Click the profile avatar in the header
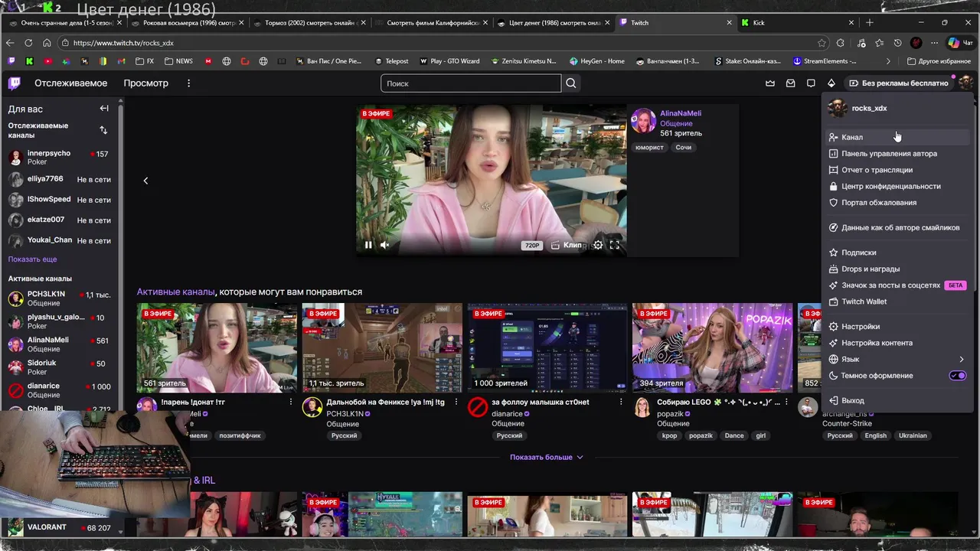 point(965,83)
